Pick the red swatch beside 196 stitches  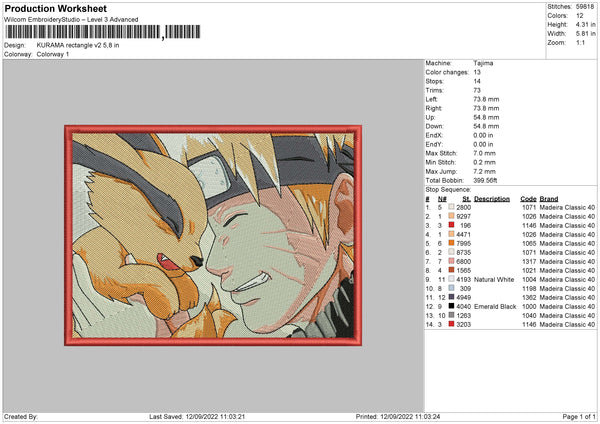tap(452, 225)
